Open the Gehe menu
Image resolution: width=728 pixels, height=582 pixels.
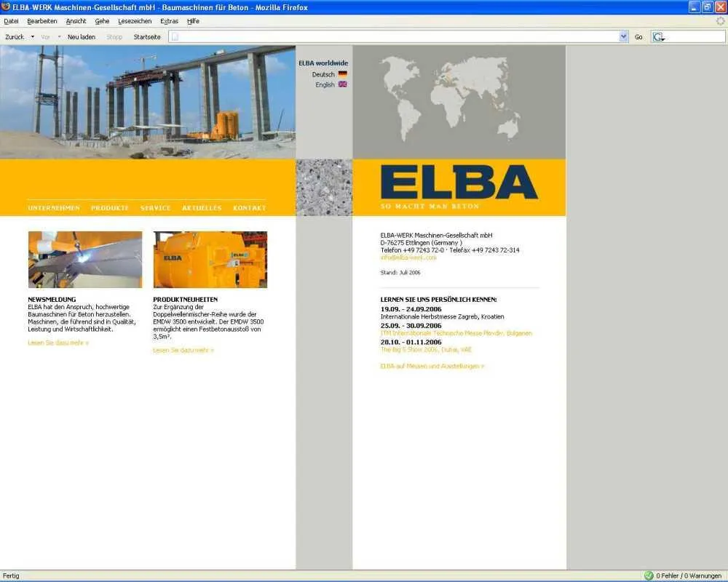click(x=102, y=21)
